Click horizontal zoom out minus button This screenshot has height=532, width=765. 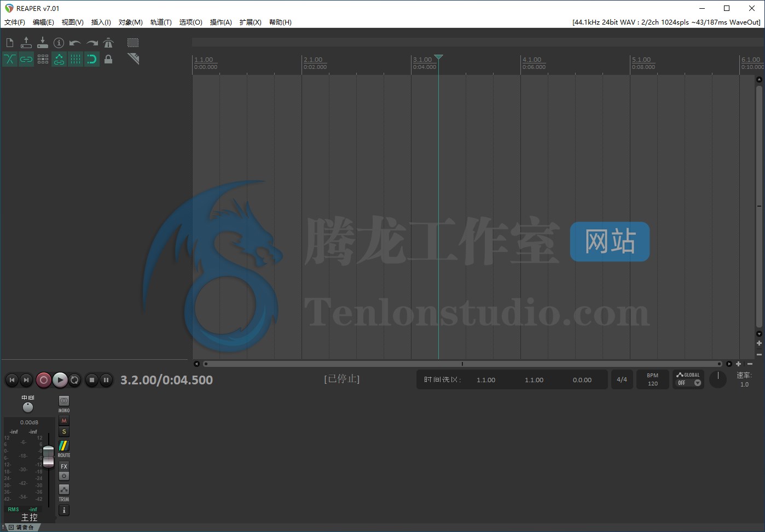tap(750, 364)
